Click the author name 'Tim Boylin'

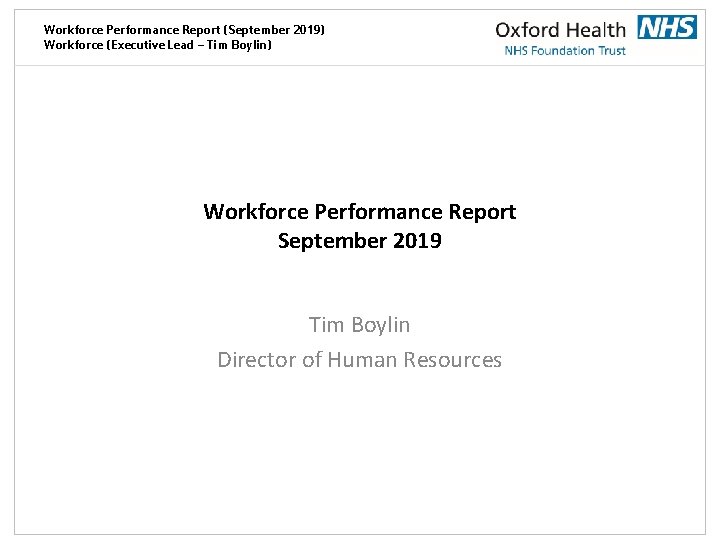click(359, 326)
